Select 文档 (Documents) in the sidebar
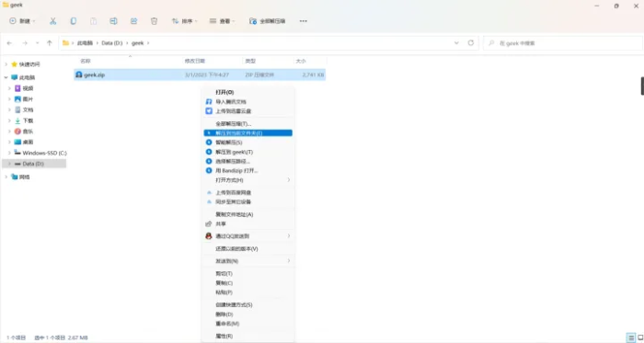 28,110
